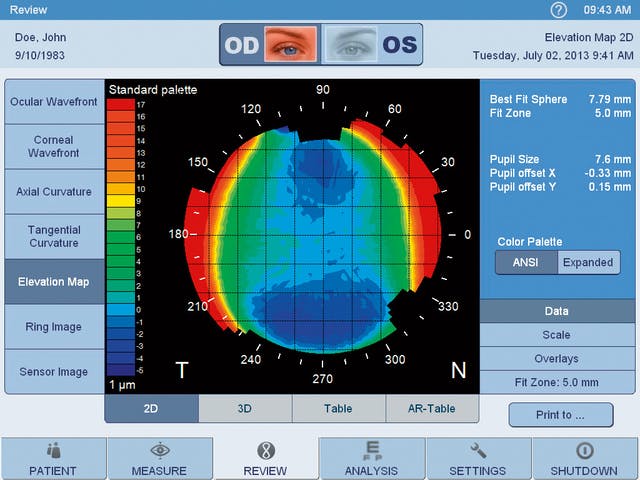Click the center of the elevation map
Image resolution: width=640 pixels, height=480 pixels.
coord(322,235)
